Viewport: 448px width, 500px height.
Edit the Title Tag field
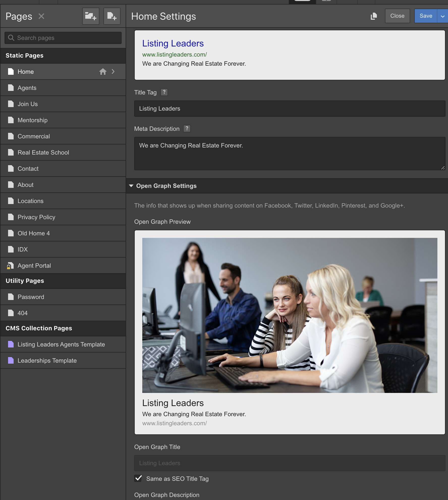[290, 109]
